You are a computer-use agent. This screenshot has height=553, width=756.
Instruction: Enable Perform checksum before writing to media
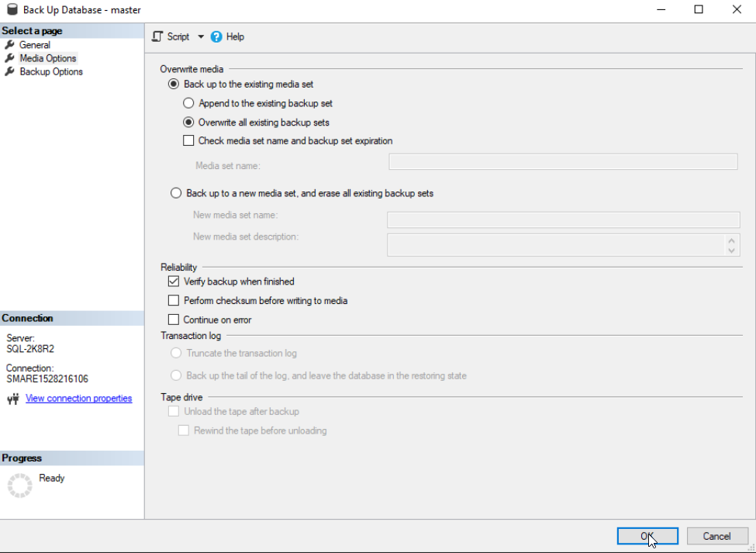[174, 301]
